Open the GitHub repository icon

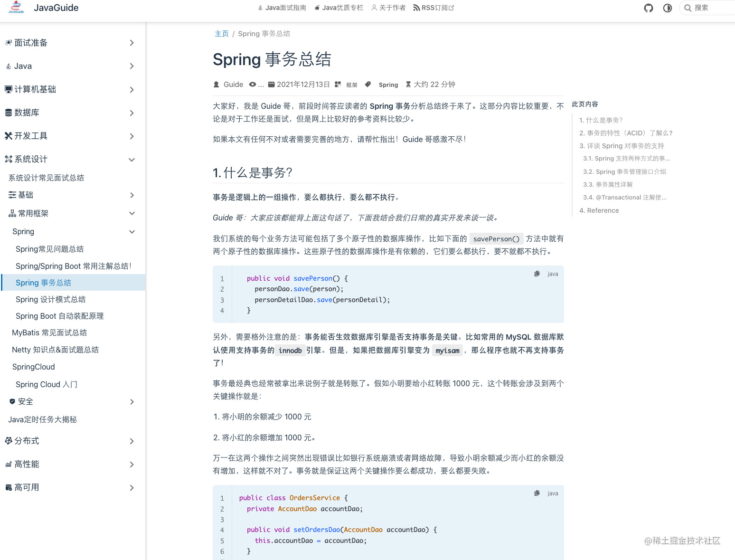pos(649,8)
